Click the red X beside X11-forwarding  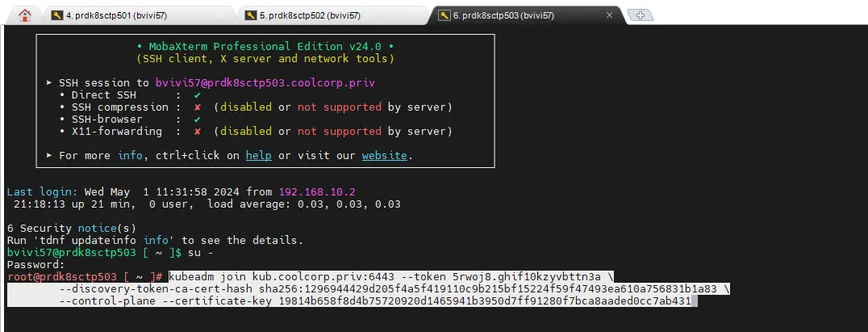197,131
